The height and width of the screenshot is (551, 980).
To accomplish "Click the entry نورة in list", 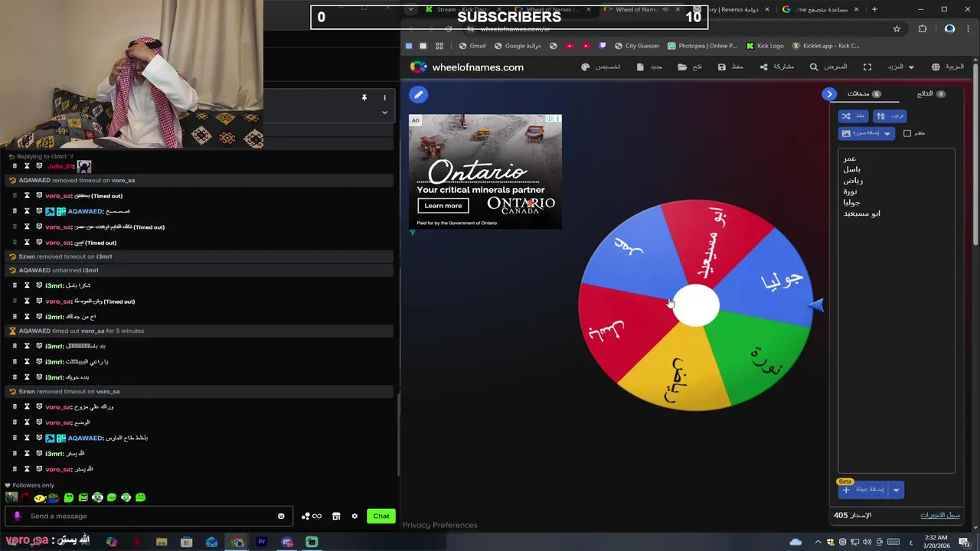I will (x=851, y=191).
